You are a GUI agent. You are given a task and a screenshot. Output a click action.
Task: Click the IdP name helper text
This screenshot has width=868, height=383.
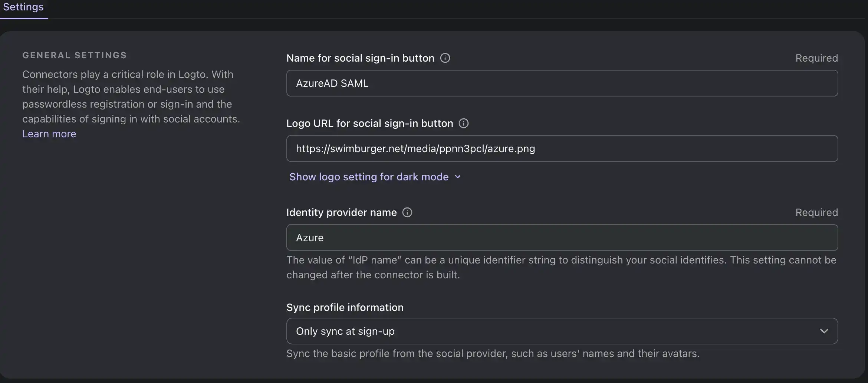(561, 267)
